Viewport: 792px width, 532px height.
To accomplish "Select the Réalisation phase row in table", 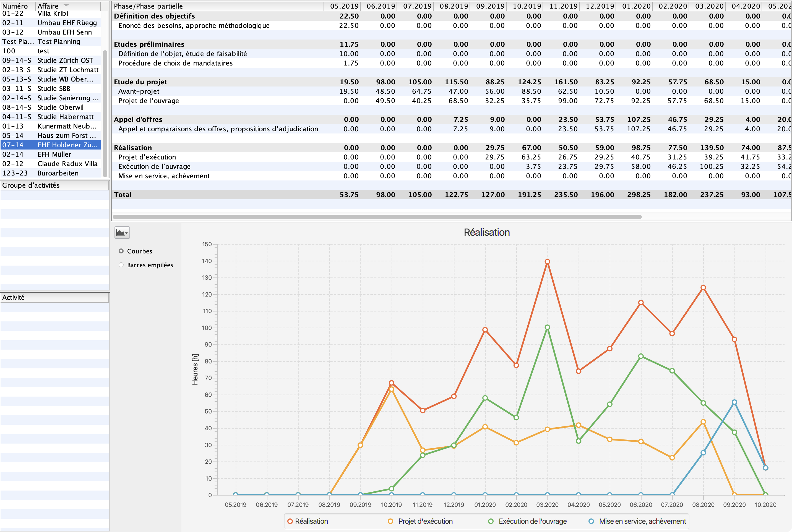I will [x=452, y=148].
